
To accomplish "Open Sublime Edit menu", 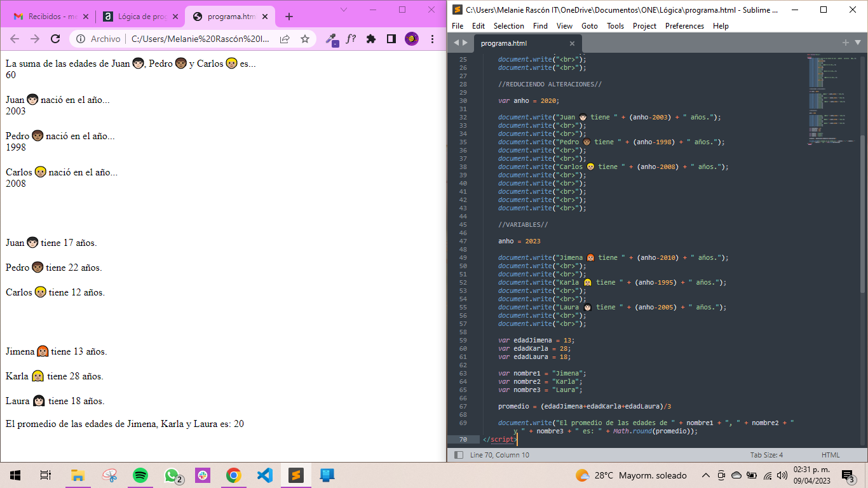I will (x=478, y=26).
